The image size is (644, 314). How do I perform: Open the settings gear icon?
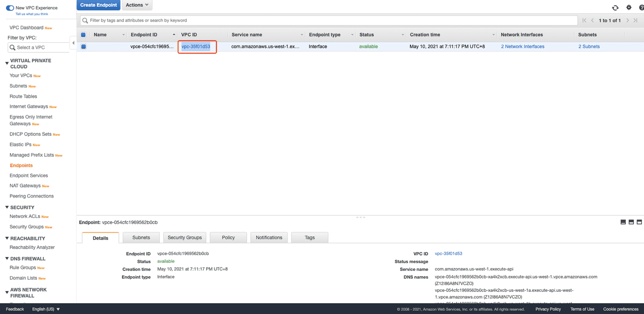click(x=629, y=7)
